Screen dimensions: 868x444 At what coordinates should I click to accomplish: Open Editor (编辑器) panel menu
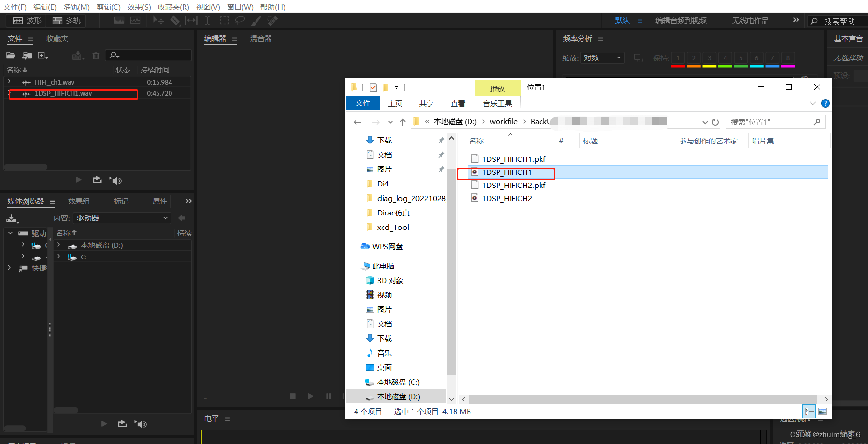tap(235, 39)
